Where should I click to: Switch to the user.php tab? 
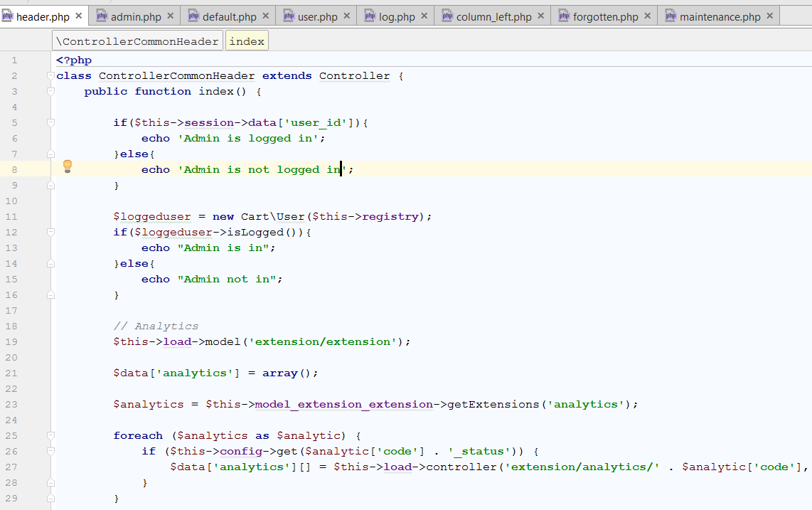click(x=317, y=16)
